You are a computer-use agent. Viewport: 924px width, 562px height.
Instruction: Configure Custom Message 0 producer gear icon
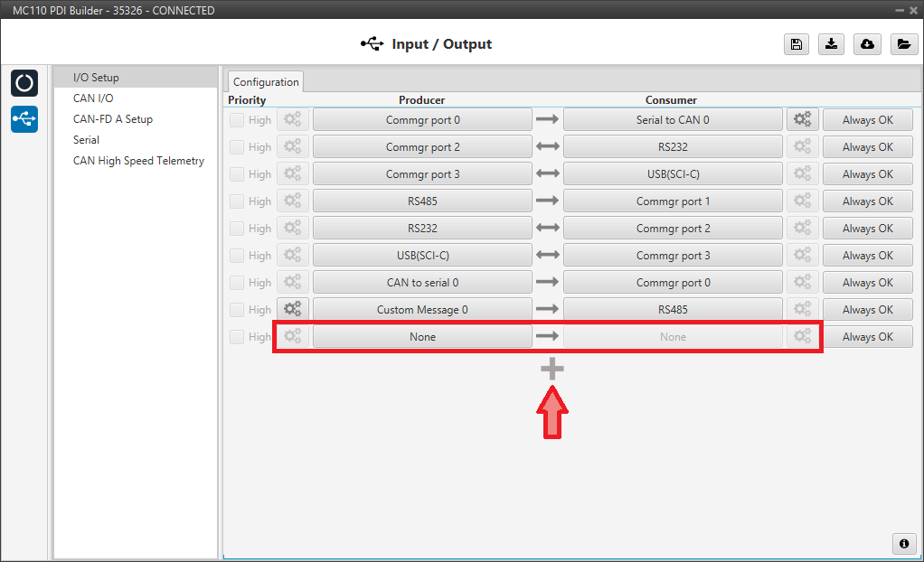293,310
